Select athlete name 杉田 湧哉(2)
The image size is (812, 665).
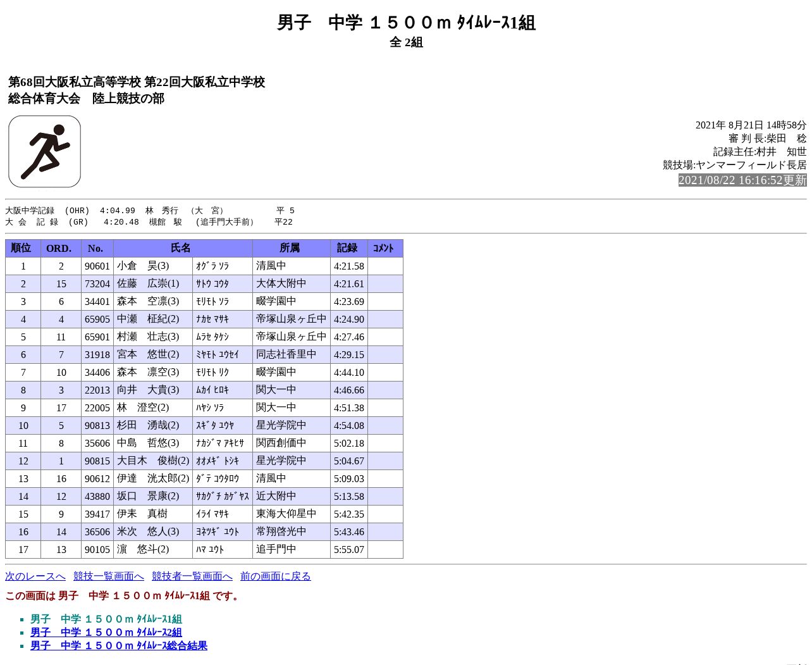point(148,426)
